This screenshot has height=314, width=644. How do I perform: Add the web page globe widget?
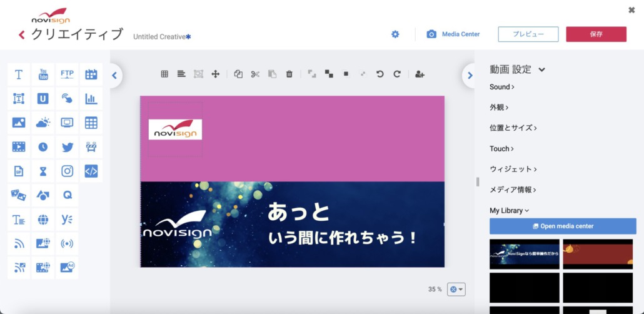(43, 220)
